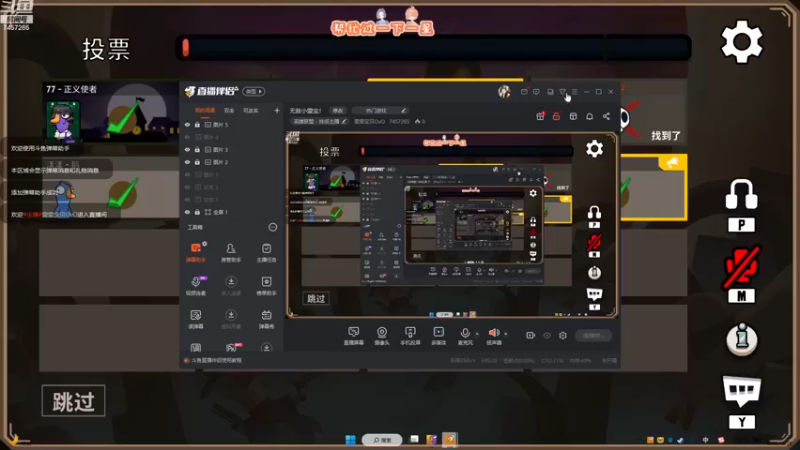The width and height of the screenshot is (800, 450).
Task: Expand the mode switch pill beside the logo
Action: point(254,91)
